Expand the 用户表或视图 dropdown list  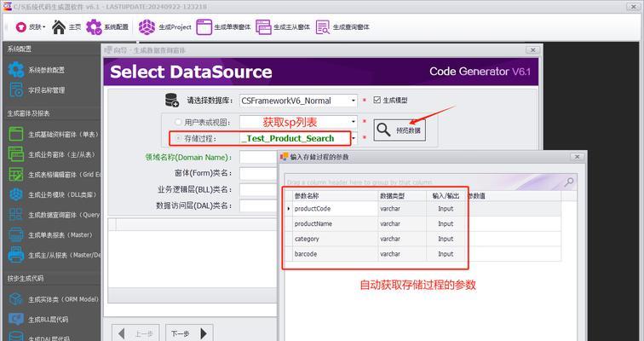[x=353, y=122]
